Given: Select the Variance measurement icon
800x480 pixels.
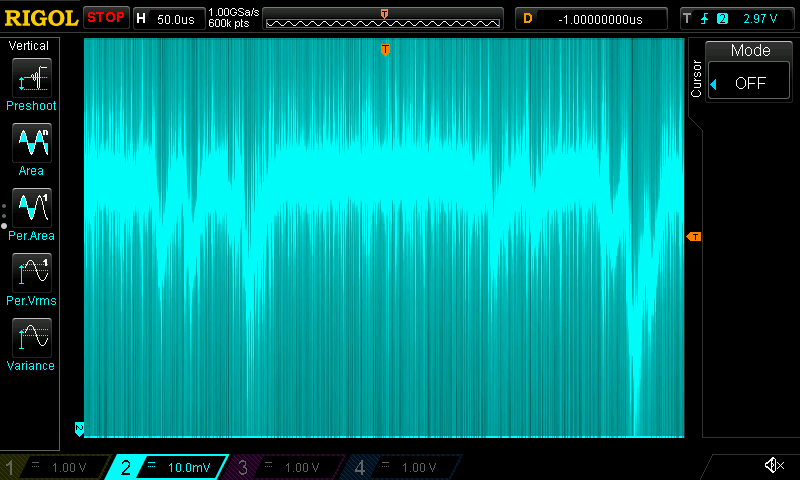Looking at the screenshot, I should (x=31, y=338).
